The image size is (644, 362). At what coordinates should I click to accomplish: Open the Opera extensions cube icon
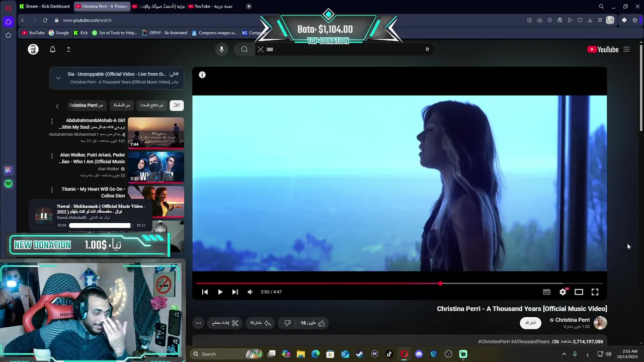(x=635, y=20)
